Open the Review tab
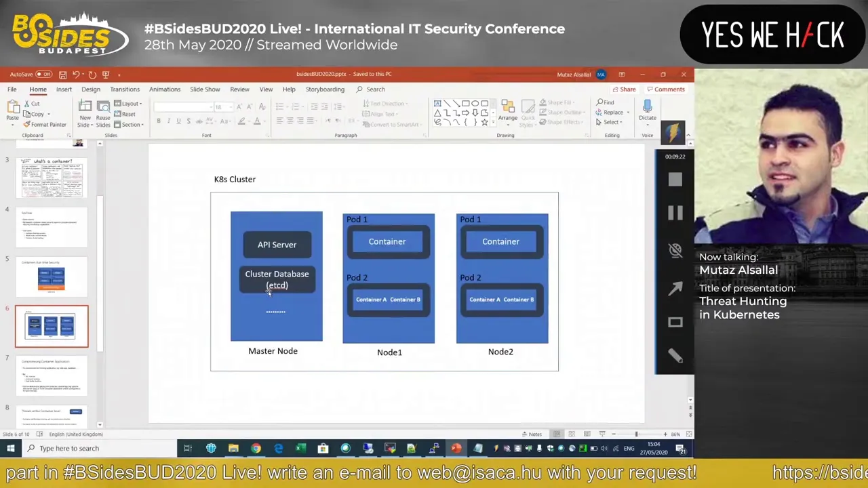Screen dimensions: 868x488 tap(239, 89)
